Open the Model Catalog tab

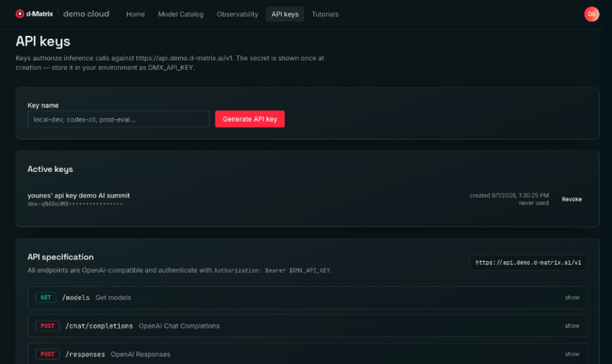click(x=181, y=14)
